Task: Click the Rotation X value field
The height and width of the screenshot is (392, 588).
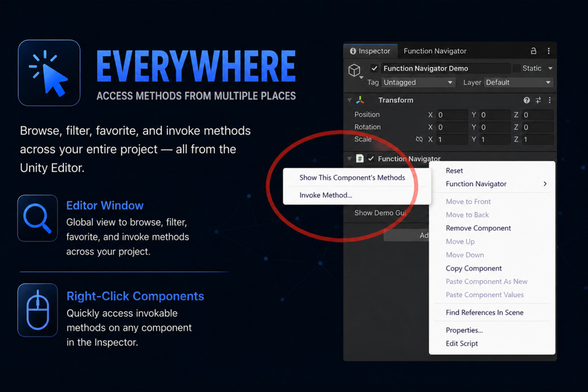Action: click(452, 127)
